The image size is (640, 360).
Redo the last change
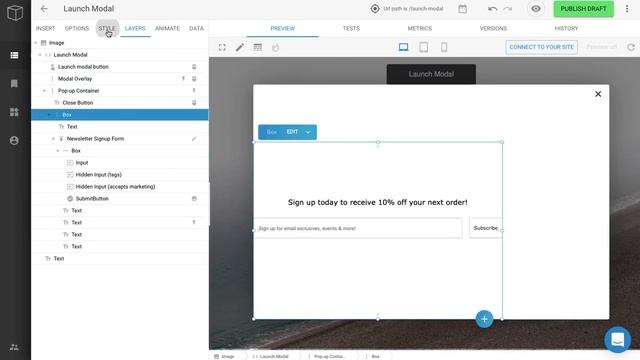[508, 9]
